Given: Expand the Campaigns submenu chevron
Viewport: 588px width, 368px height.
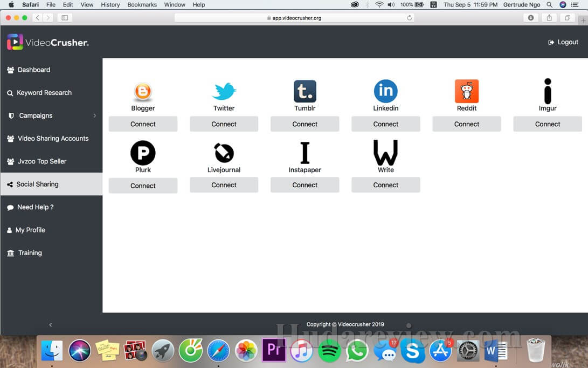Looking at the screenshot, I should 95,115.
